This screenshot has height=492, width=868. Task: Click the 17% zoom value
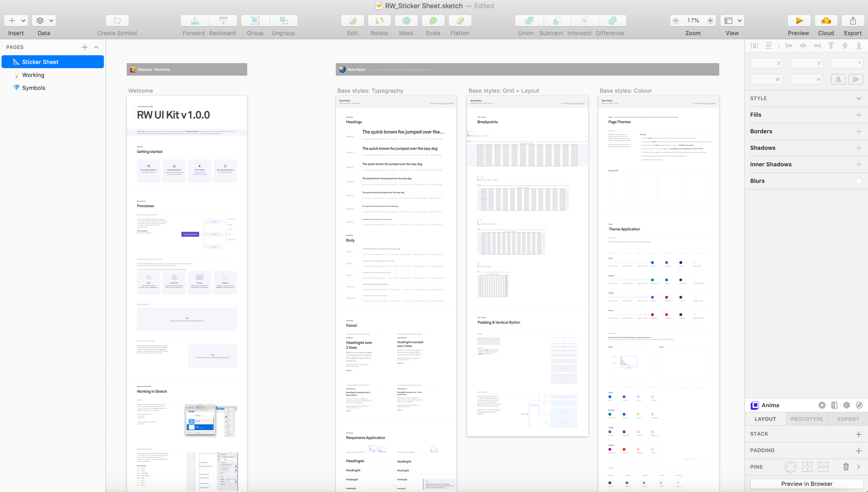pos(693,21)
